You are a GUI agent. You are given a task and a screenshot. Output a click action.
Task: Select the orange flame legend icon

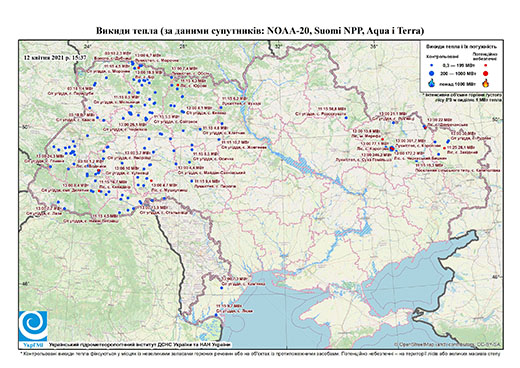[486, 83]
